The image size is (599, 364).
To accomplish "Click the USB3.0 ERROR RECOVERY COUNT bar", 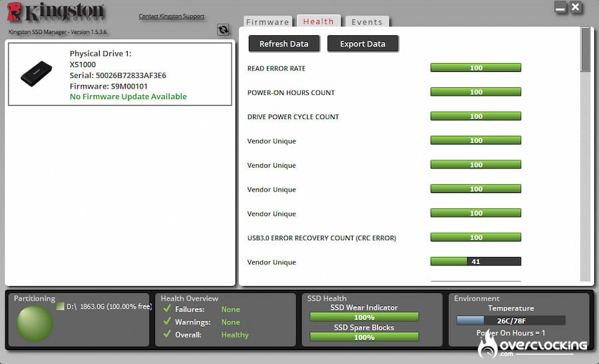I will click(x=476, y=237).
